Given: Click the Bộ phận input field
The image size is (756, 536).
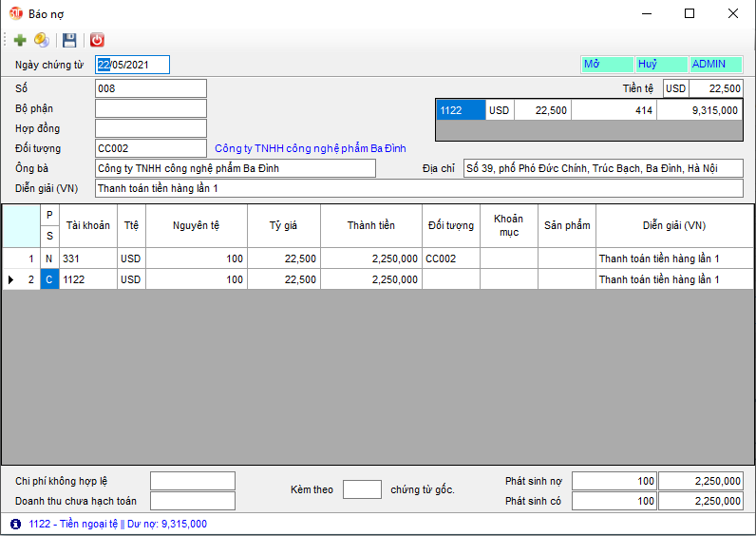Looking at the screenshot, I should (x=150, y=108).
